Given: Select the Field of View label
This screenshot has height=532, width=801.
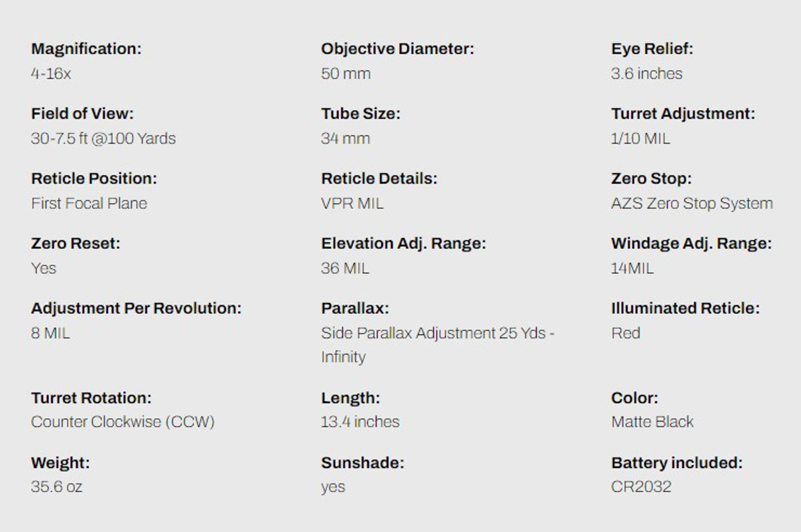Looking at the screenshot, I should (82, 114).
